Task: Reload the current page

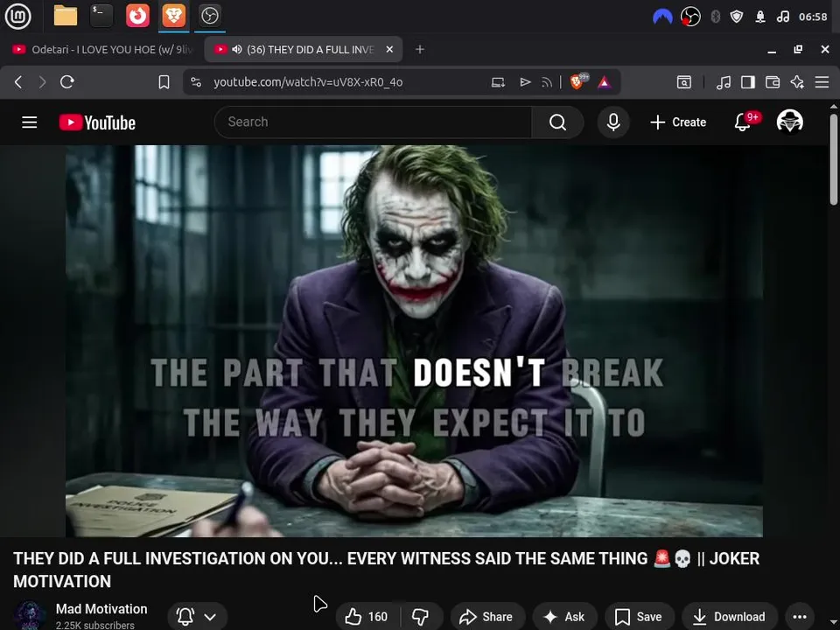Action: tap(67, 82)
